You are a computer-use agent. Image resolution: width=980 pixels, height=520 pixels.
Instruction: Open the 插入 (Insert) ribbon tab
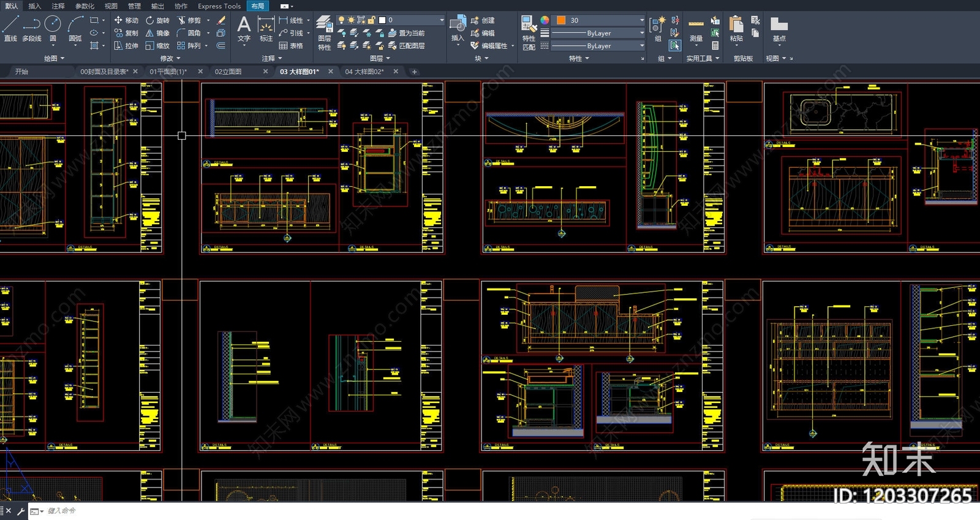coord(35,6)
